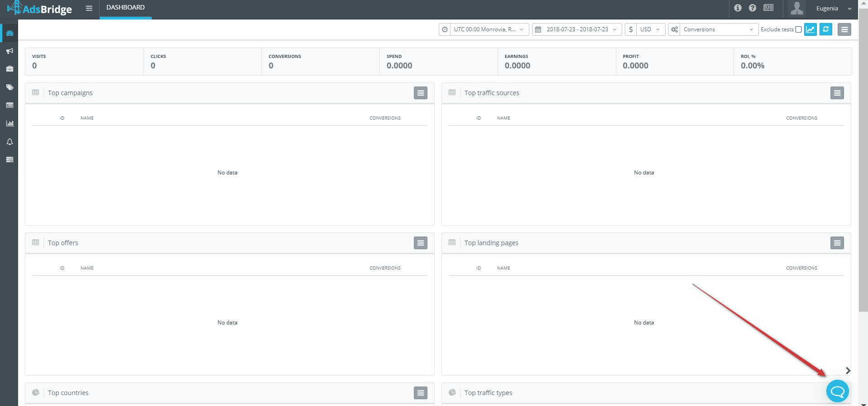Open the USD currency dropdown
Viewport: 868px width, 406px height.
645,29
